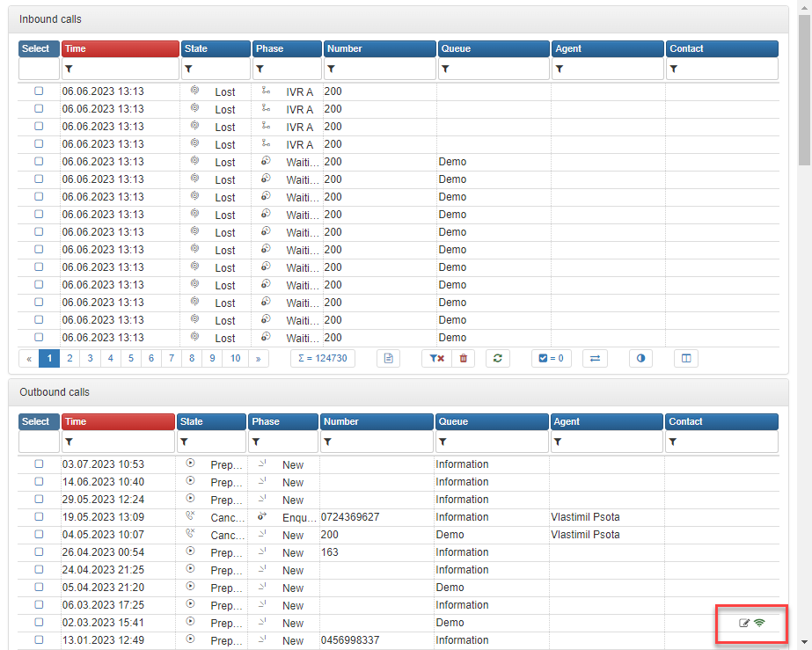Click the Σ = 124730 total count button
Viewport: 812px width, 650px height.
[x=323, y=358]
